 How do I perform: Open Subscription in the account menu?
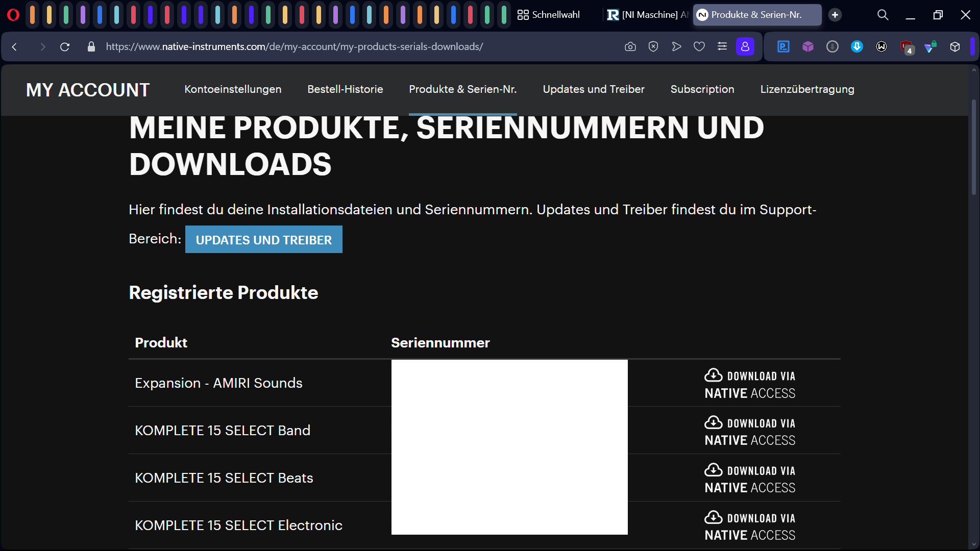(702, 89)
